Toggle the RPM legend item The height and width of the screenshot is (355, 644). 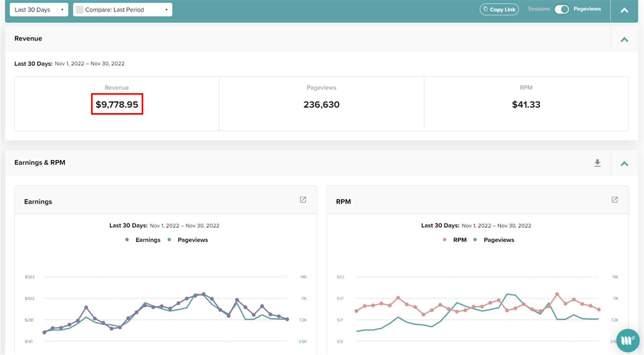(455, 240)
